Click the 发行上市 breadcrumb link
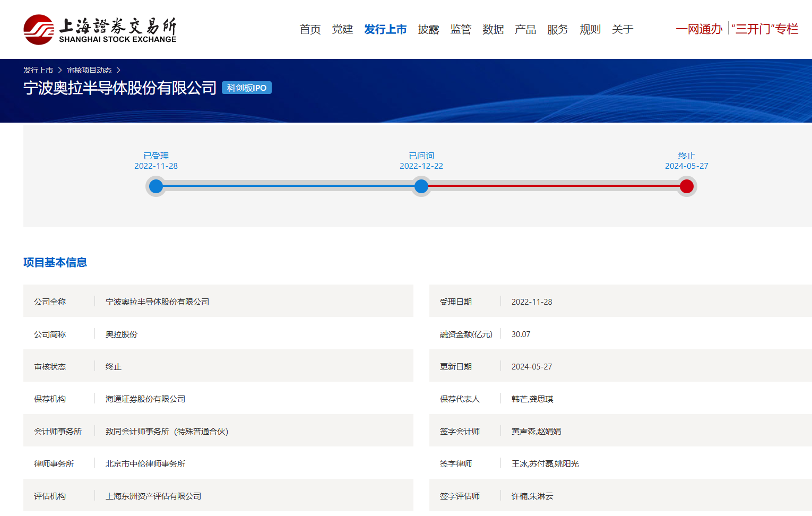 (x=38, y=70)
